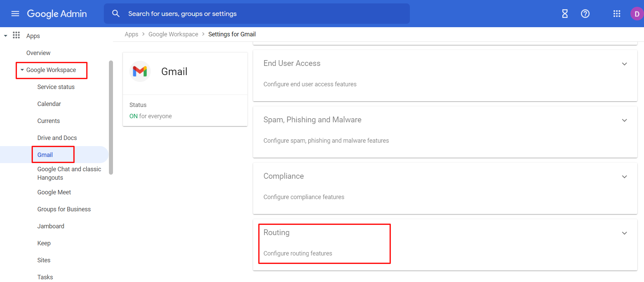Open the main hamburger menu
The width and height of the screenshot is (644, 282).
(x=15, y=14)
